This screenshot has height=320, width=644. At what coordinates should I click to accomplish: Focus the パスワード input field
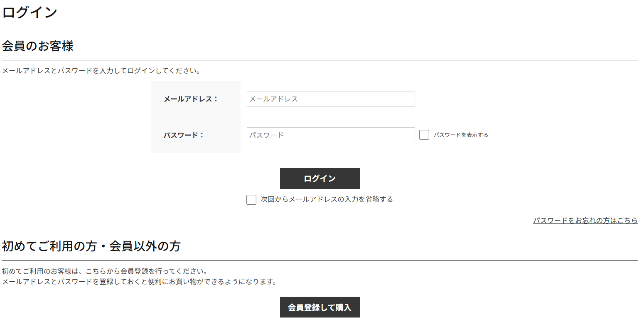[330, 135]
